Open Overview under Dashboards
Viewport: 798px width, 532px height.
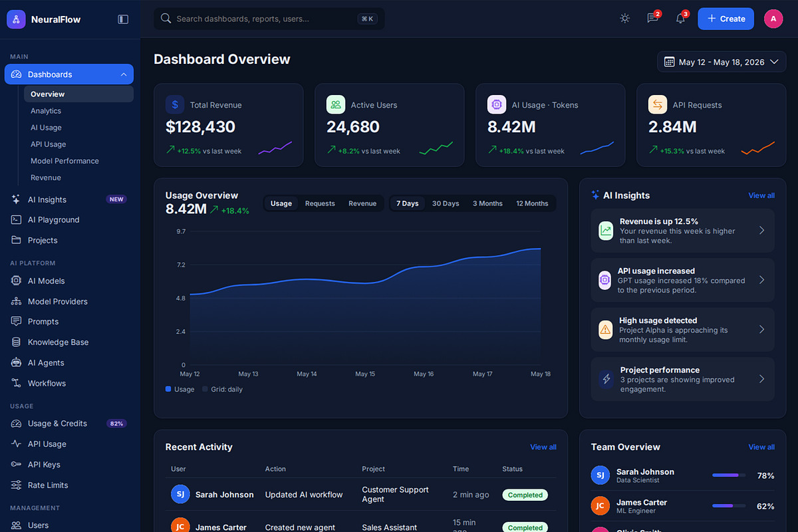[78, 94]
